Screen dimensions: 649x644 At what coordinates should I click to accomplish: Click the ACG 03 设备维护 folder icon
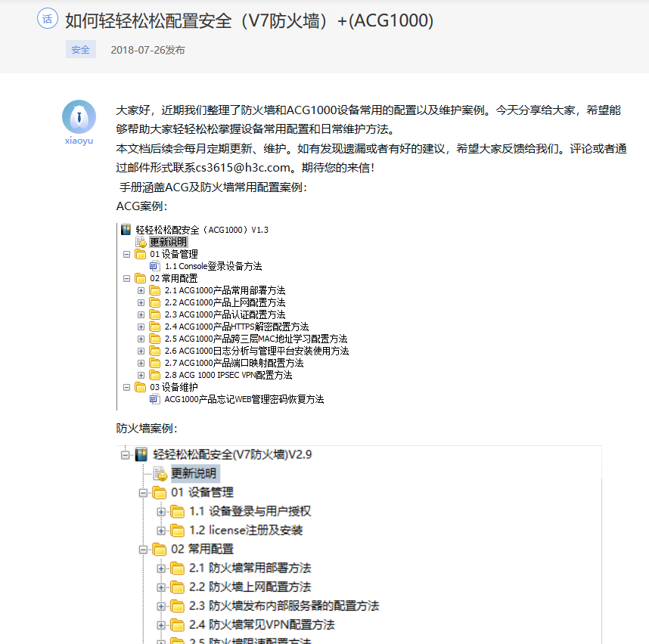(141, 387)
